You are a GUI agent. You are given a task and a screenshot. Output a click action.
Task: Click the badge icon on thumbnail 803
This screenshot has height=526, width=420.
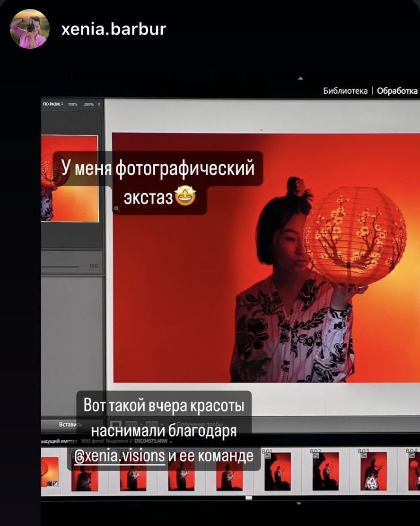click(364, 455)
